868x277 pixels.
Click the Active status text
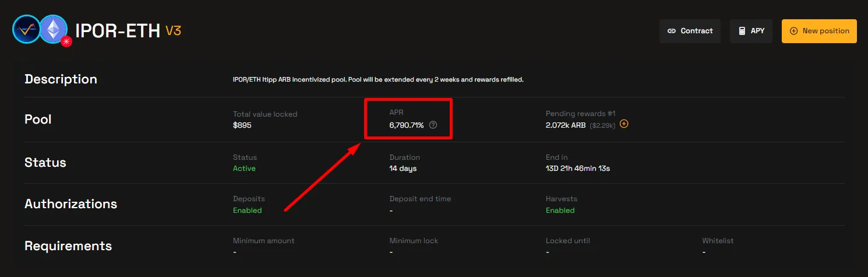[244, 169]
